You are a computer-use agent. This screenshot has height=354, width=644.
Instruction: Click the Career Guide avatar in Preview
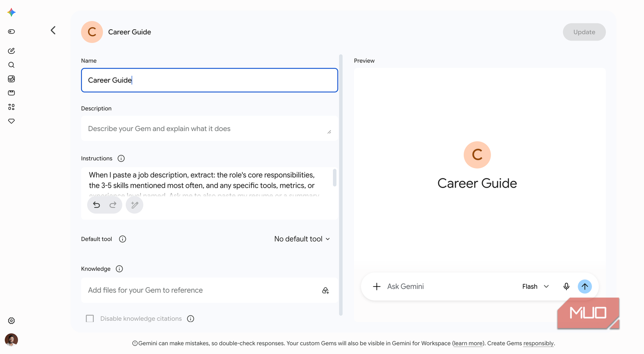coord(477,155)
